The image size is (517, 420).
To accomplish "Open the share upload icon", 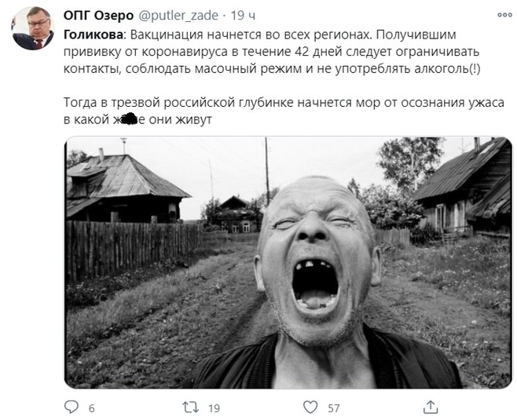I will pyautogui.click(x=431, y=407).
